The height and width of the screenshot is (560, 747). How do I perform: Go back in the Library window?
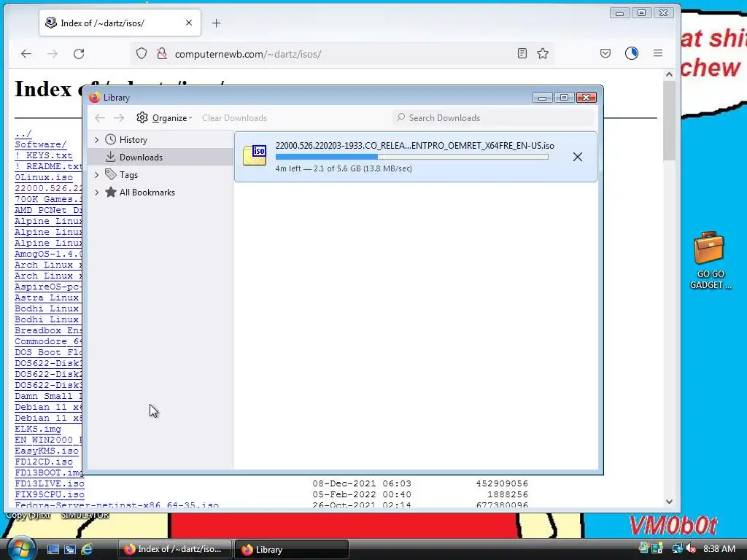(99, 118)
